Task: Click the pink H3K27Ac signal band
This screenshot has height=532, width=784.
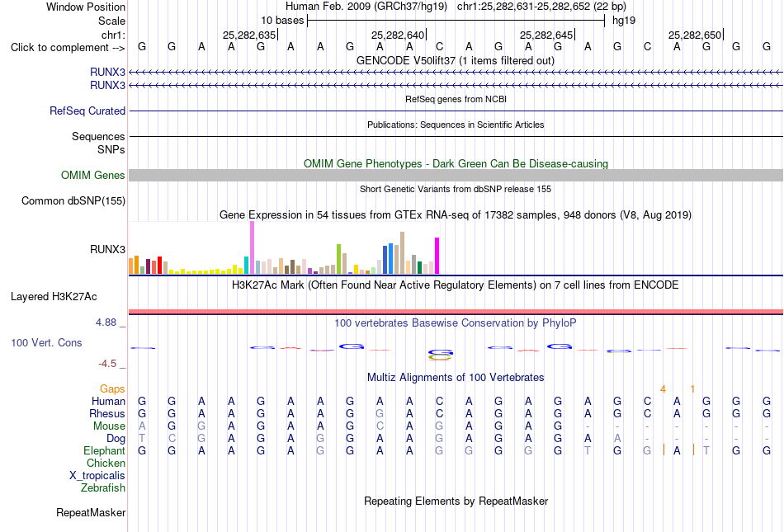Action: tap(456, 312)
